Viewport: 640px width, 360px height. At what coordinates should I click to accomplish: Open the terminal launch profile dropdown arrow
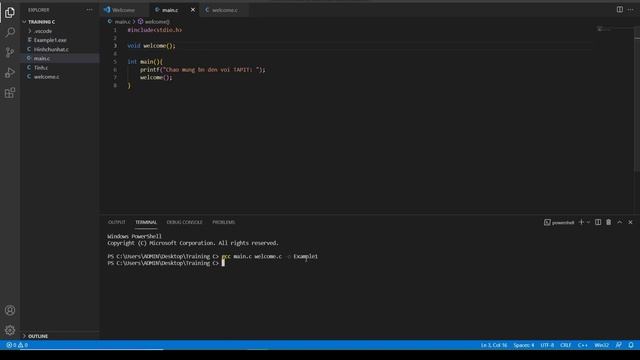588,222
